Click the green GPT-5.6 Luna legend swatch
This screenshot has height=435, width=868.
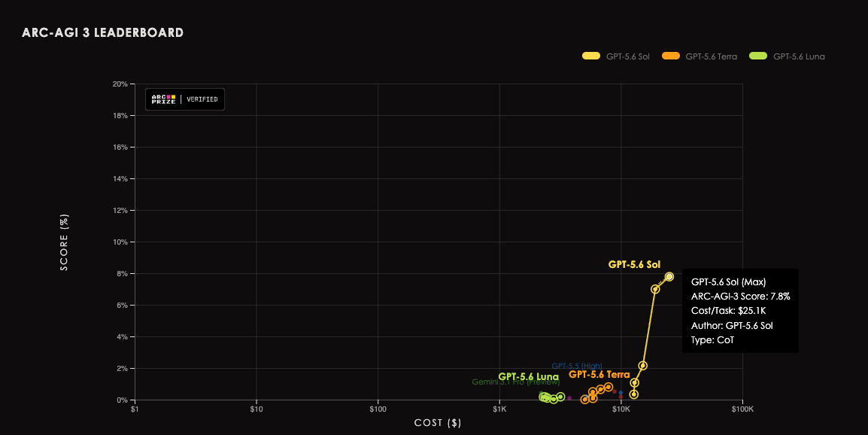(x=758, y=56)
